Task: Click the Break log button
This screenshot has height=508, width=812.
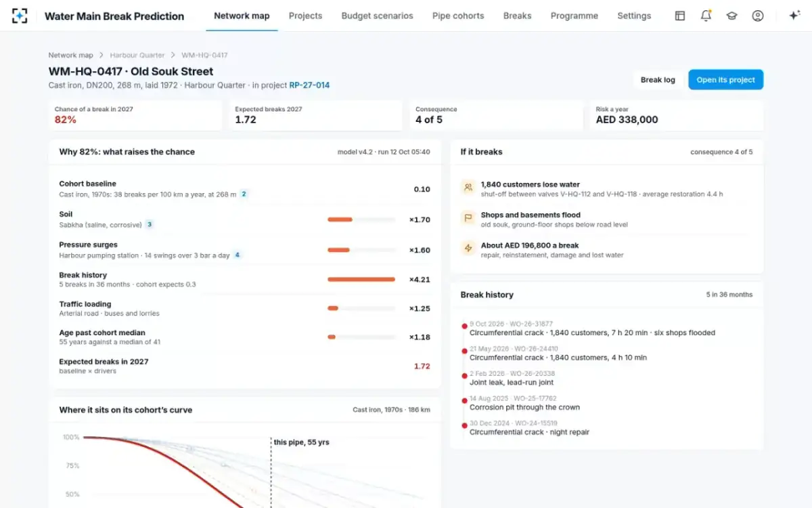Action: coord(658,80)
